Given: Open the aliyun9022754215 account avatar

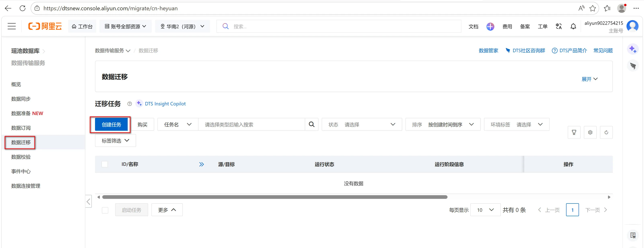Looking at the screenshot, I should [633, 26].
